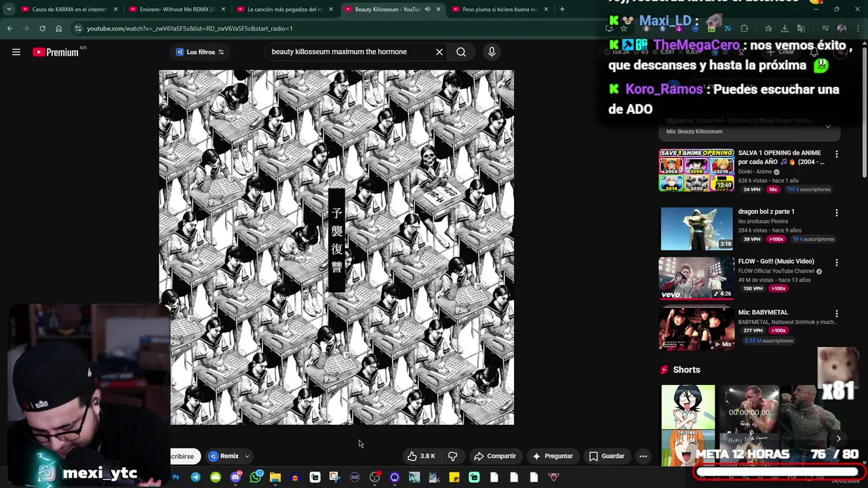Click the Donki - Anime channel name
This screenshot has width=868, height=488.
pyautogui.click(x=755, y=172)
